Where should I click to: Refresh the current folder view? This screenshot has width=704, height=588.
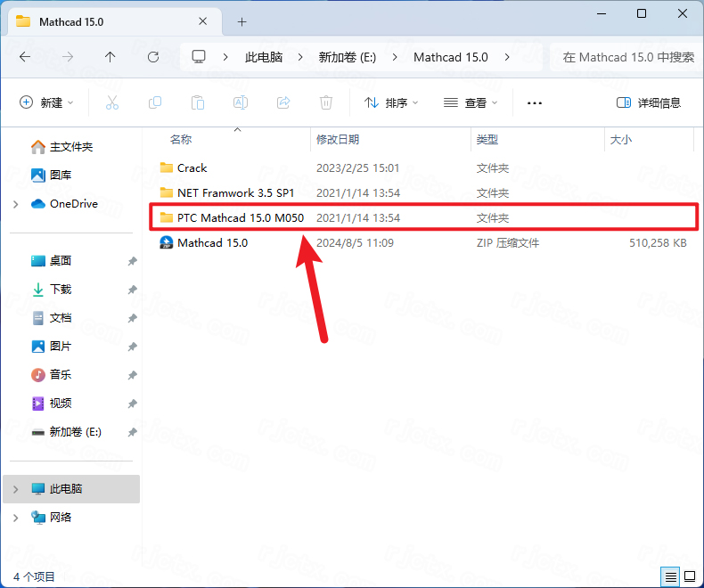click(153, 57)
